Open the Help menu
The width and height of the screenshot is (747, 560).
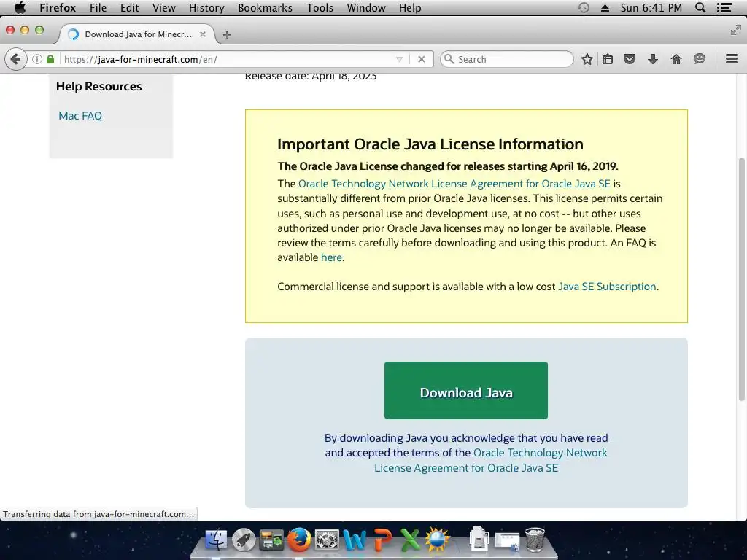pos(410,7)
